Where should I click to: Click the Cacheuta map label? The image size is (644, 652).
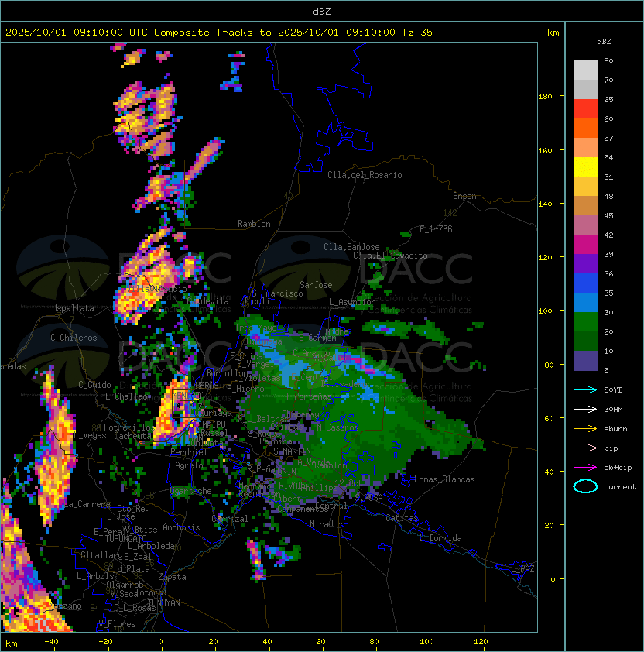pos(132,436)
